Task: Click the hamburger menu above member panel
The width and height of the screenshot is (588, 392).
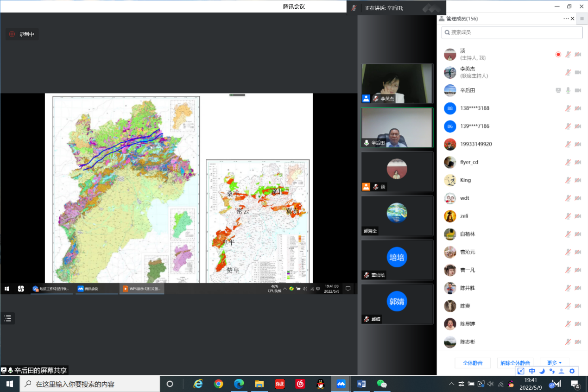Action: (x=582, y=19)
